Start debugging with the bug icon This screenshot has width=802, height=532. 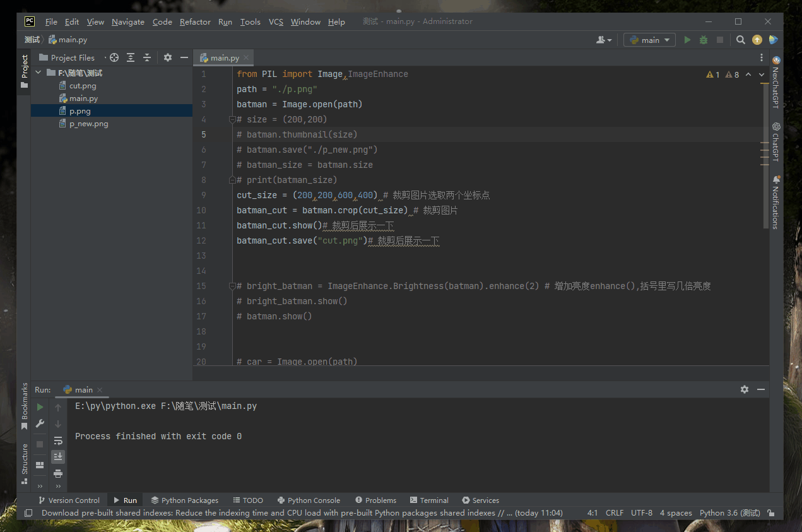[703, 39]
